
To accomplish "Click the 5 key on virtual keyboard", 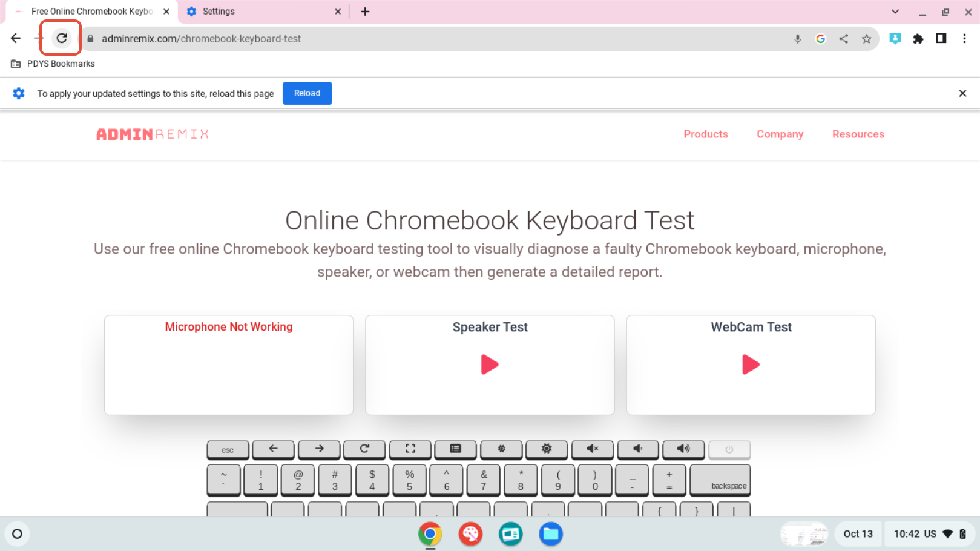I will click(409, 480).
